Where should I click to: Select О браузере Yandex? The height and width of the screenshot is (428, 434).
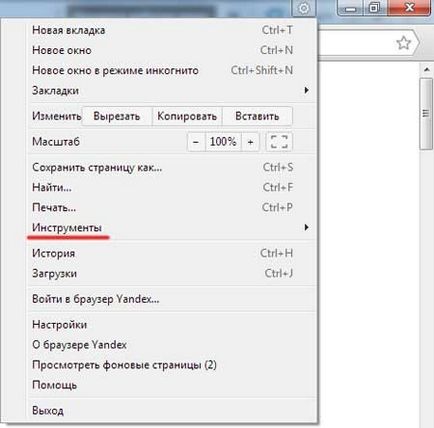pyautogui.click(x=171, y=345)
